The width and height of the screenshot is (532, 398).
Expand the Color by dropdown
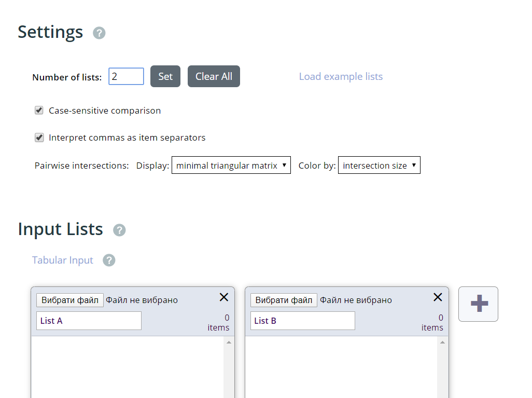pyautogui.click(x=379, y=166)
